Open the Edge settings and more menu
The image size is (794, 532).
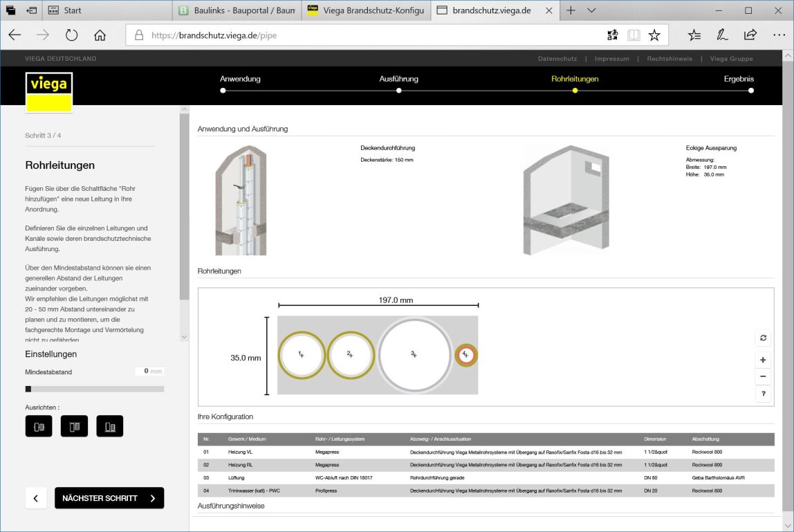(779, 35)
